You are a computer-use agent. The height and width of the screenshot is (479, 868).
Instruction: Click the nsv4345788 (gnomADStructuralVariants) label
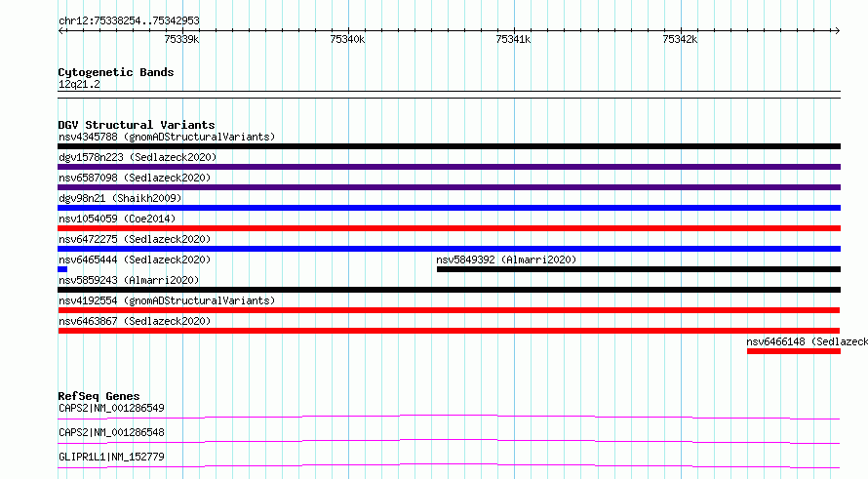coord(167,137)
